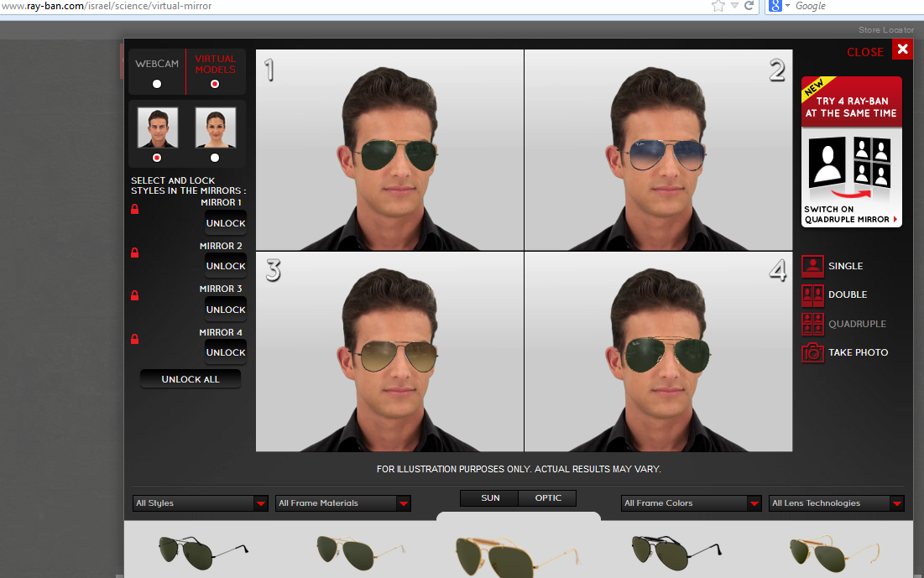Click the Take Photo camera icon
This screenshot has height=578, width=924.
tap(812, 352)
